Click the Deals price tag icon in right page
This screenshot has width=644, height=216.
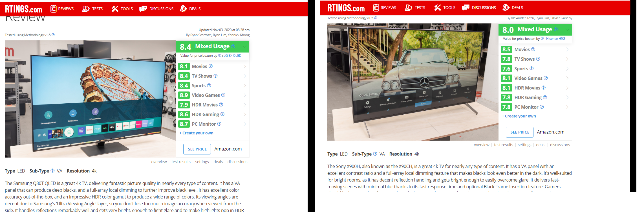506,8
